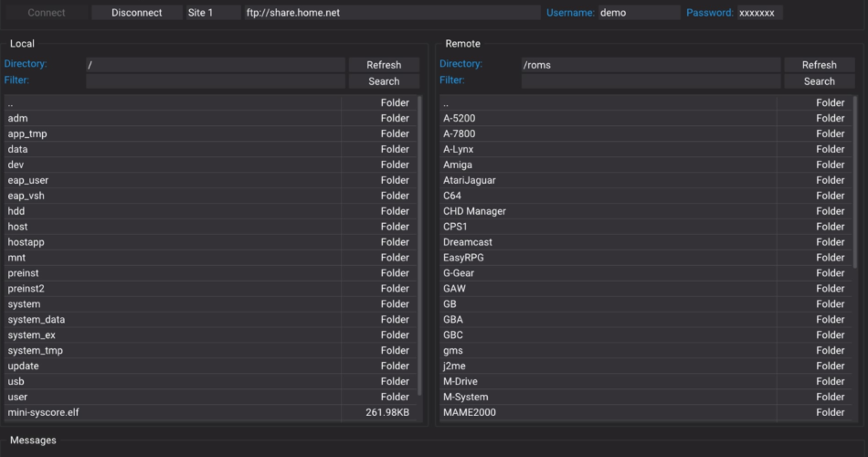The height and width of the screenshot is (457, 868).
Task: Open the Site 1 selector
Action: [213, 13]
